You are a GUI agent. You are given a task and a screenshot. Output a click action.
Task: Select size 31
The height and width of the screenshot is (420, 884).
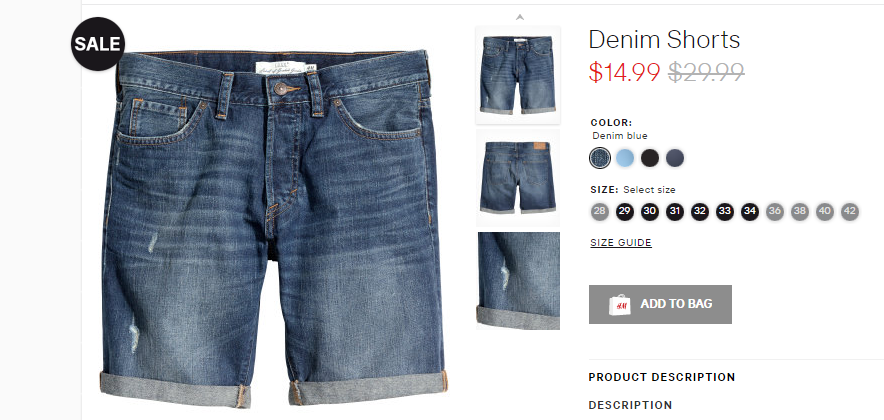675,212
